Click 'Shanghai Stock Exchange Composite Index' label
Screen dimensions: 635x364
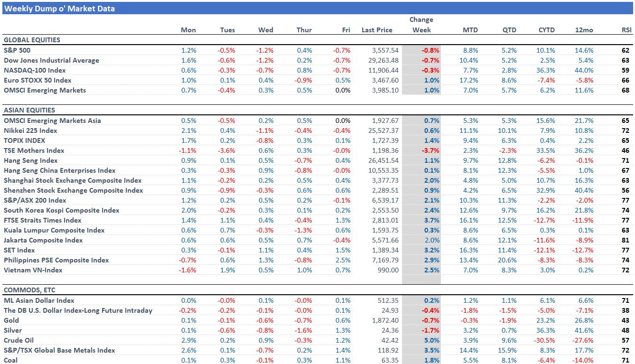coord(73,180)
